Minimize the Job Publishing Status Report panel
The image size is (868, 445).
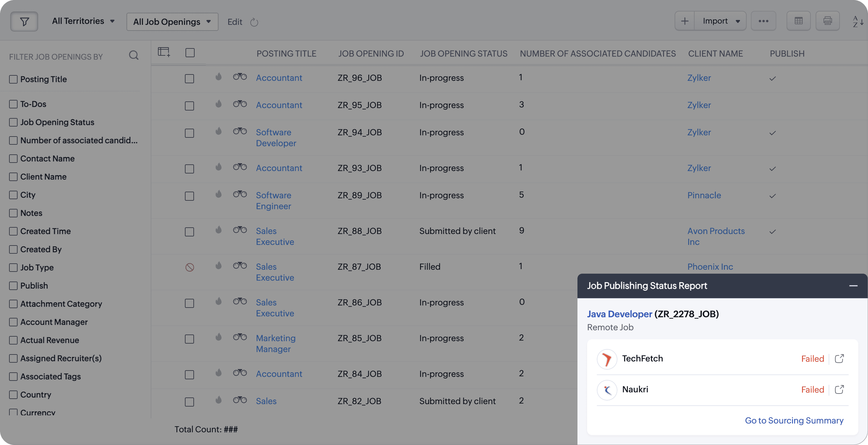pyautogui.click(x=853, y=286)
